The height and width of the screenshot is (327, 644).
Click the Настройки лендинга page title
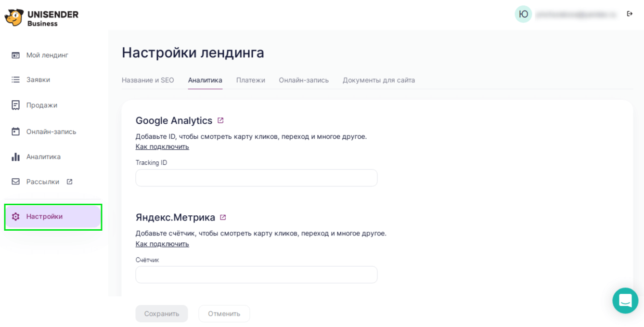tap(193, 52)
